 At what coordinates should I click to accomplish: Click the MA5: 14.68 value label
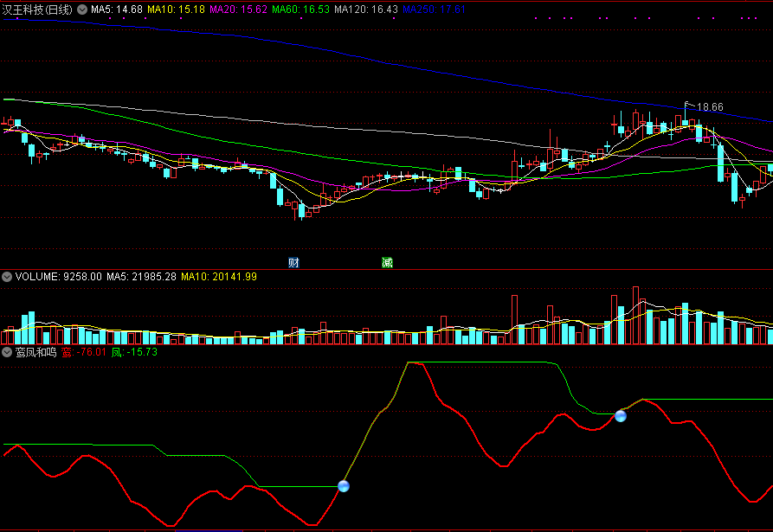[x=117, y=10]
